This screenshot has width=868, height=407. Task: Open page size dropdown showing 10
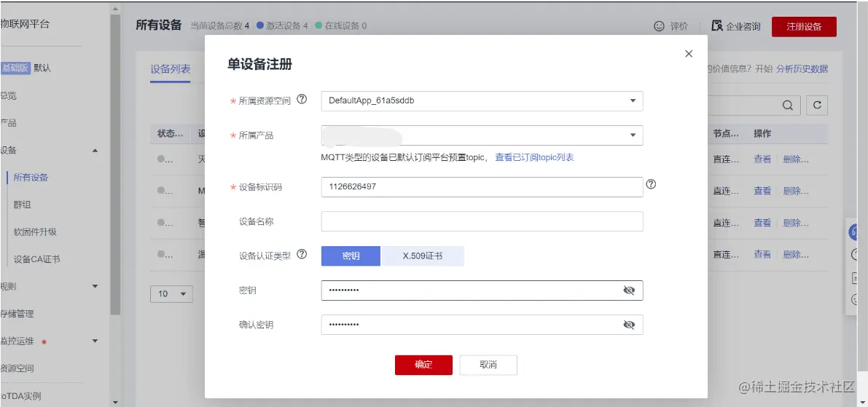point(171,293)
